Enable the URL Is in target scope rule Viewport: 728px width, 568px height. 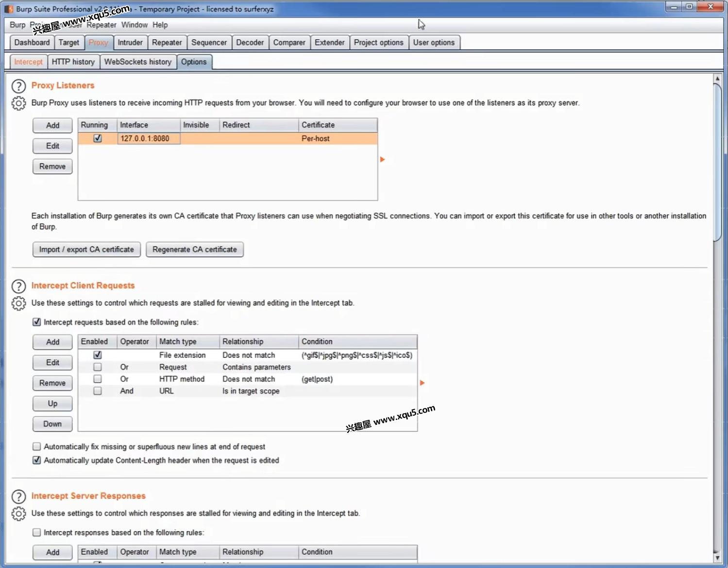click(x=98, y=391)
